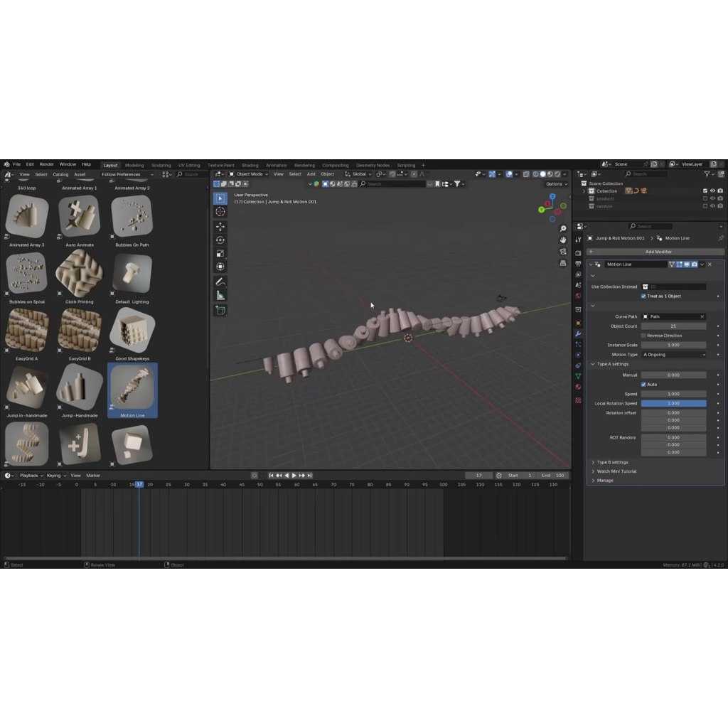Image resolution: width=728 pixels, height=728 pixels.
Task: Open the Follow Preferences dropdown
Action: 127,175
